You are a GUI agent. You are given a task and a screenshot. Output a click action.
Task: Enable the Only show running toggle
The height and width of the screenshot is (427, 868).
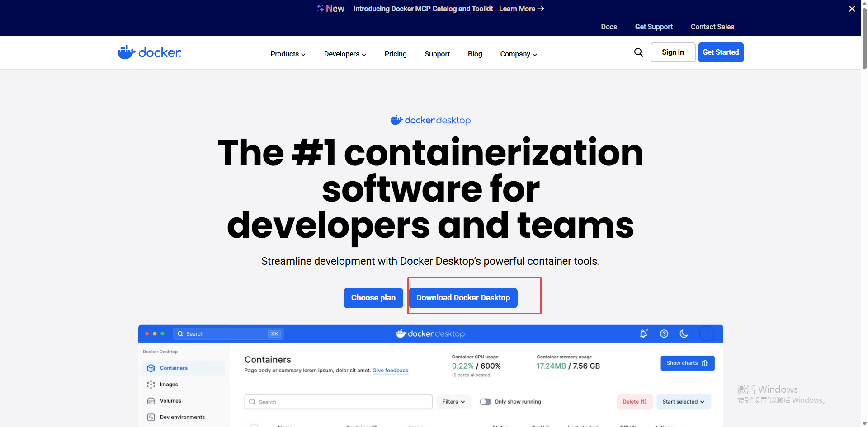pos(486,402)
